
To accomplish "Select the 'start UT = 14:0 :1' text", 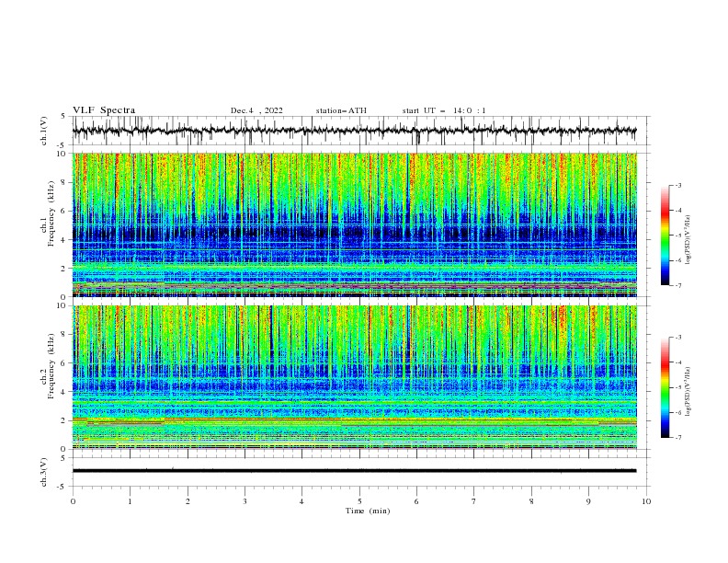I will 444,110.
